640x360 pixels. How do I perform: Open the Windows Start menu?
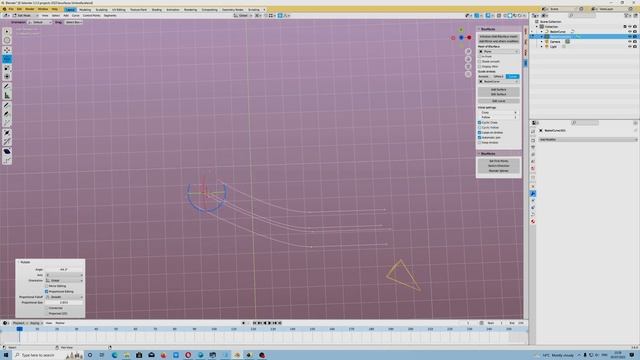(x=6, y=355)
